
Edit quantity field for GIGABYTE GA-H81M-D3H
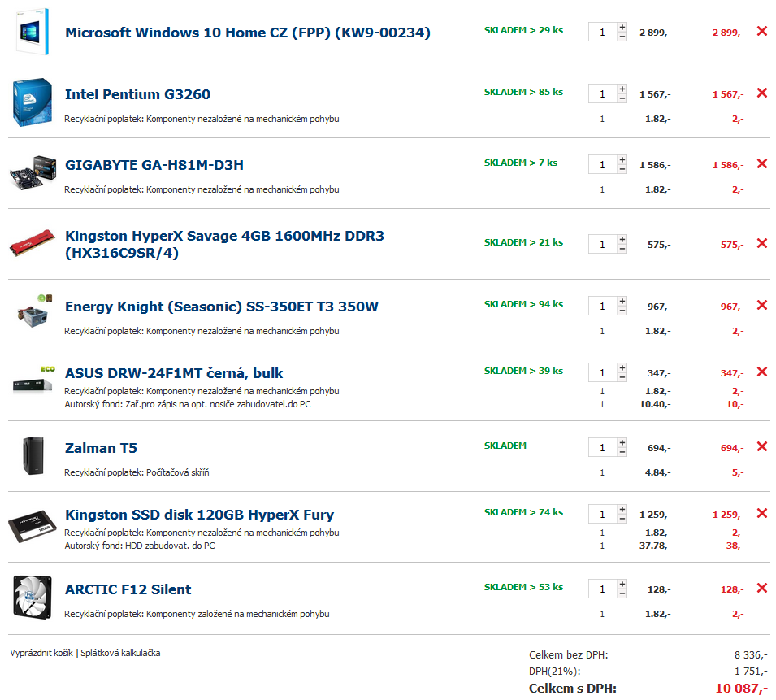602,165
